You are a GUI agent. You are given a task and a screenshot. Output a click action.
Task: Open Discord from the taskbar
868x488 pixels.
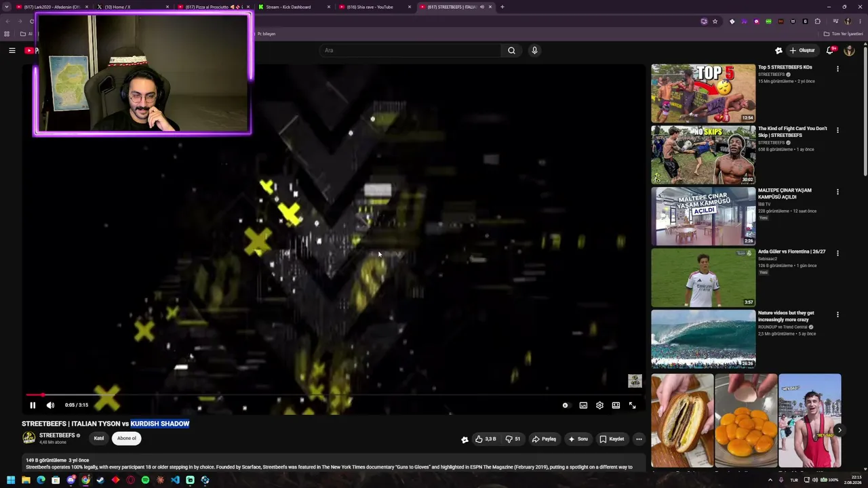71,480
